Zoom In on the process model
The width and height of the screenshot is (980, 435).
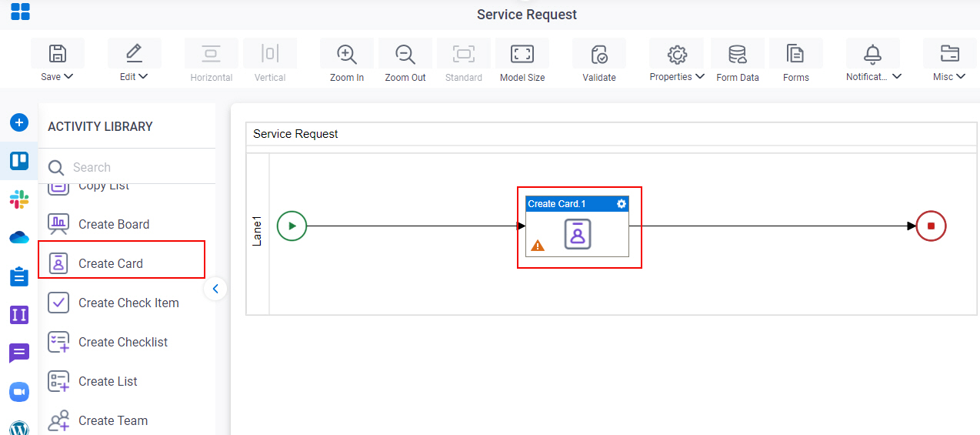click(x=347, y=54)
